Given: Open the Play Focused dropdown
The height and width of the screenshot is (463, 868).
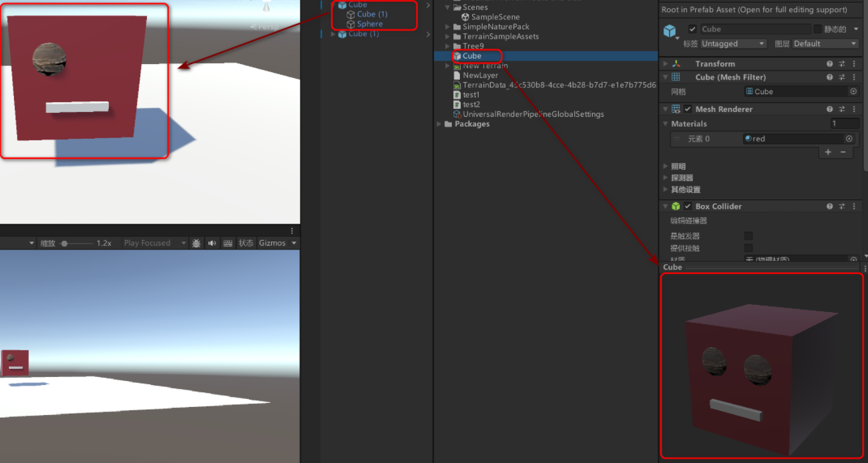Looking at the screenshot, I should pos(155,243).
